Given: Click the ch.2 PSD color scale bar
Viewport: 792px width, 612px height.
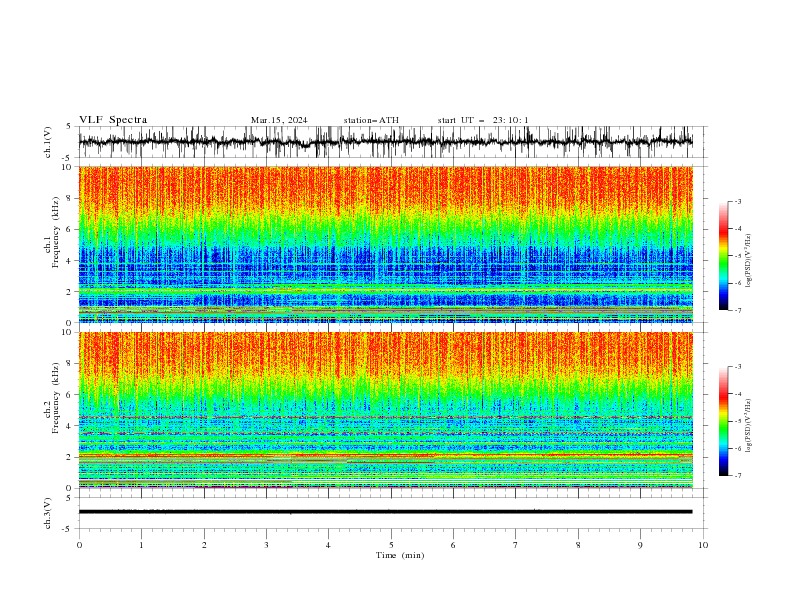Looking at the screenshot, I should tap(723, 421).
